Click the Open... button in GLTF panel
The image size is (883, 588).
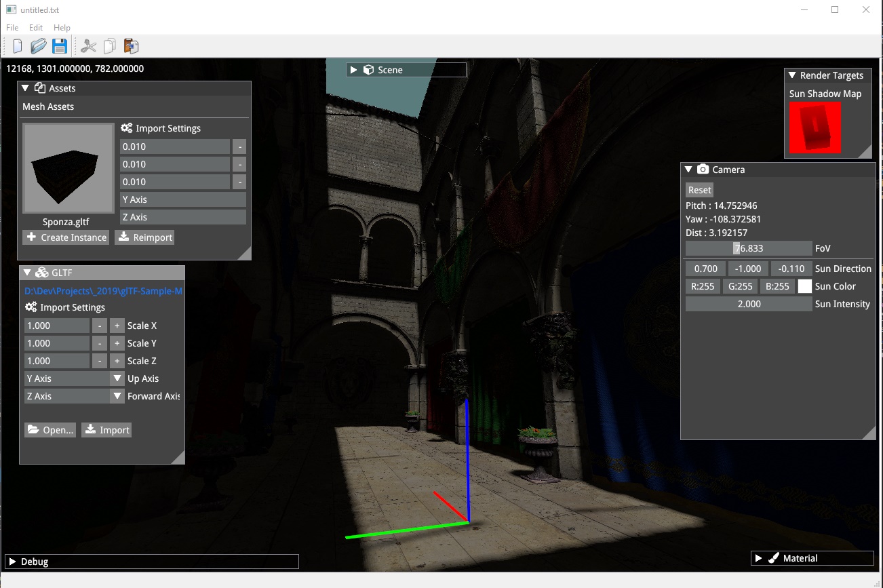pyautogui.click(x=50, y=430)
